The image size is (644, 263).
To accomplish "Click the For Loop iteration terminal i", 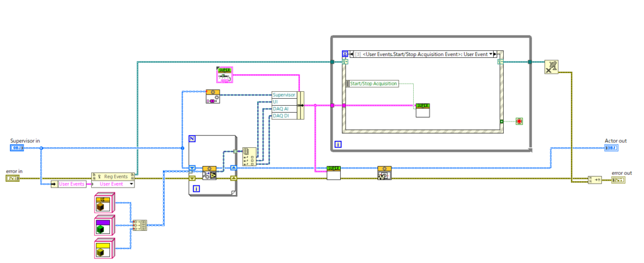I will coord(196,189).
